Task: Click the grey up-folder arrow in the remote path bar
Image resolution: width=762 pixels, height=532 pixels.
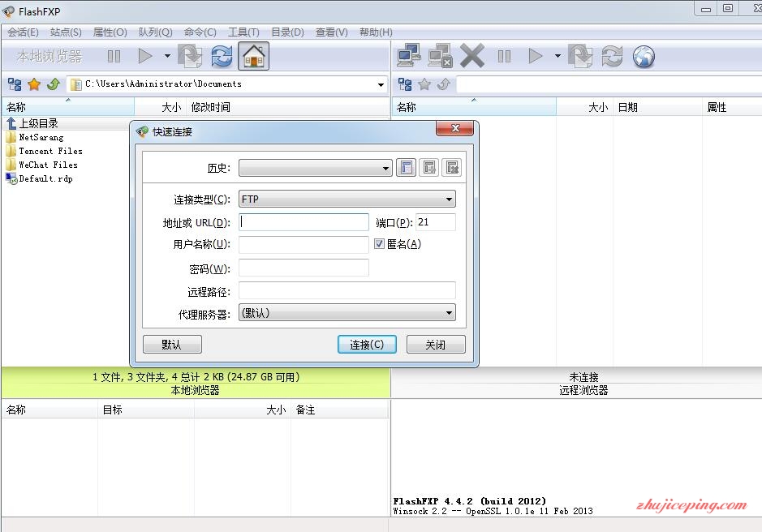Action: tap(444, 84)
